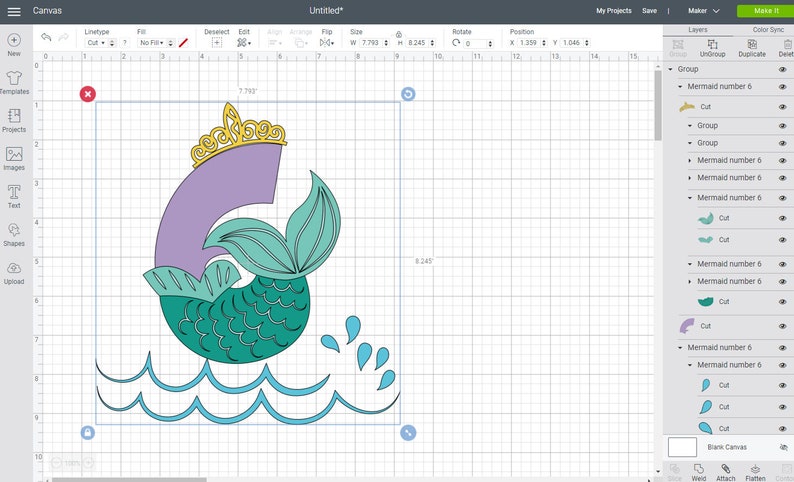Screen dimensions: 794x482
Task: Switch to the Color Sync tab
Action: (768, 30)
